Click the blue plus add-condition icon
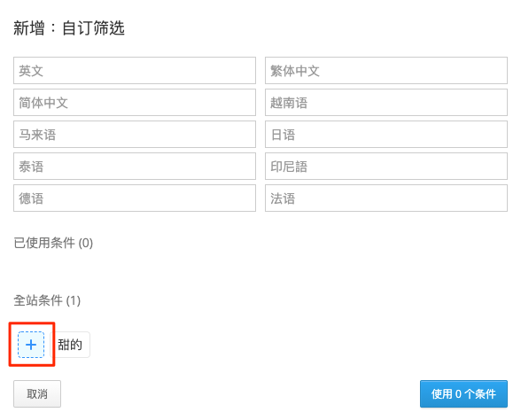This screenshot has width=521, height=420. pyautogui.click(x=31, y=345)
